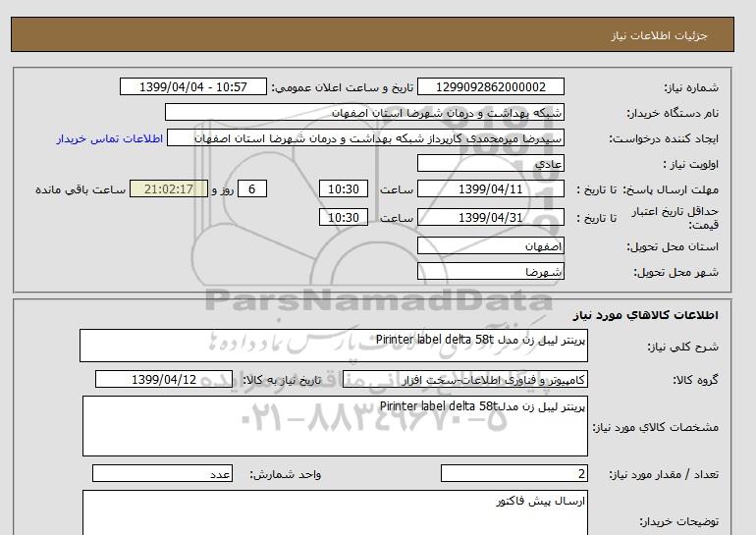The height and width of the screenshot is (535, 756).
Task: Click the header title جزئیات اطلاعات نیاز
Action: 659,35
